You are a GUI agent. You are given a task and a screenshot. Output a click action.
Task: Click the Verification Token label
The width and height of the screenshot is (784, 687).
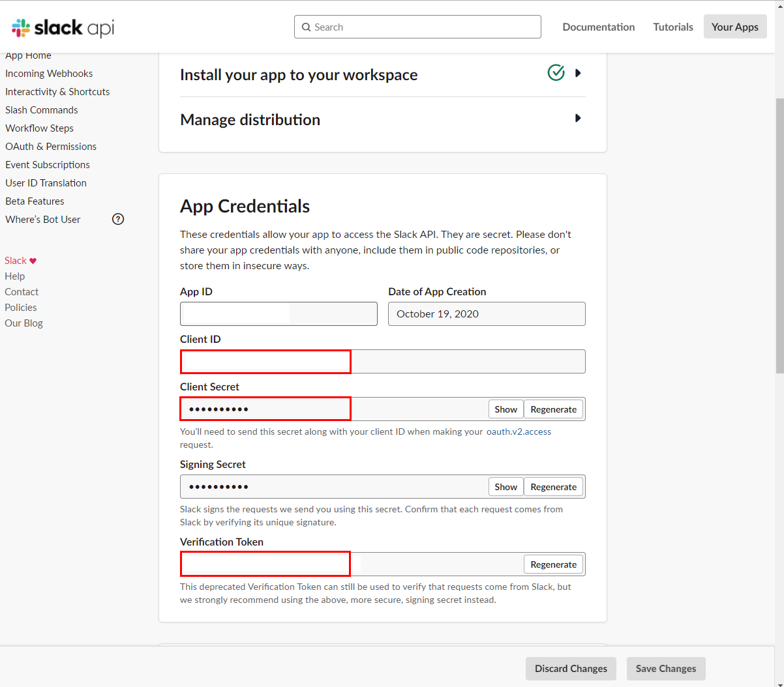point(222,542)
